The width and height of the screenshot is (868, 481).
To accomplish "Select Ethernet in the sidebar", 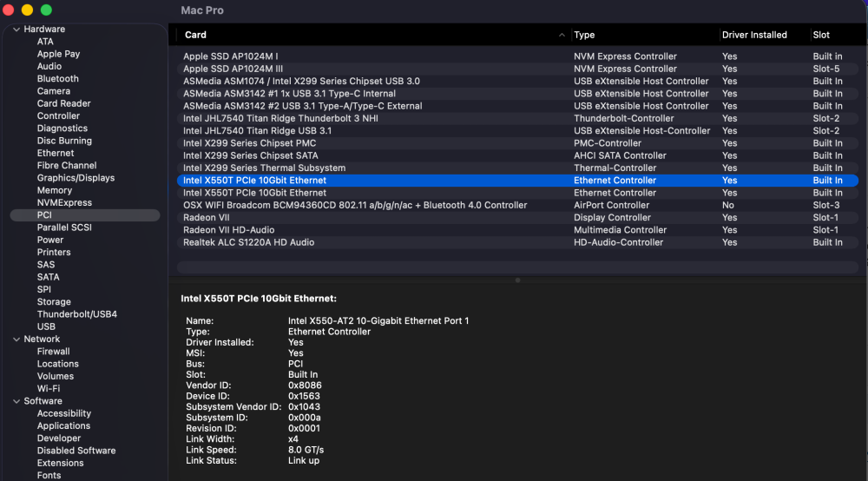I will coord(56,154).
